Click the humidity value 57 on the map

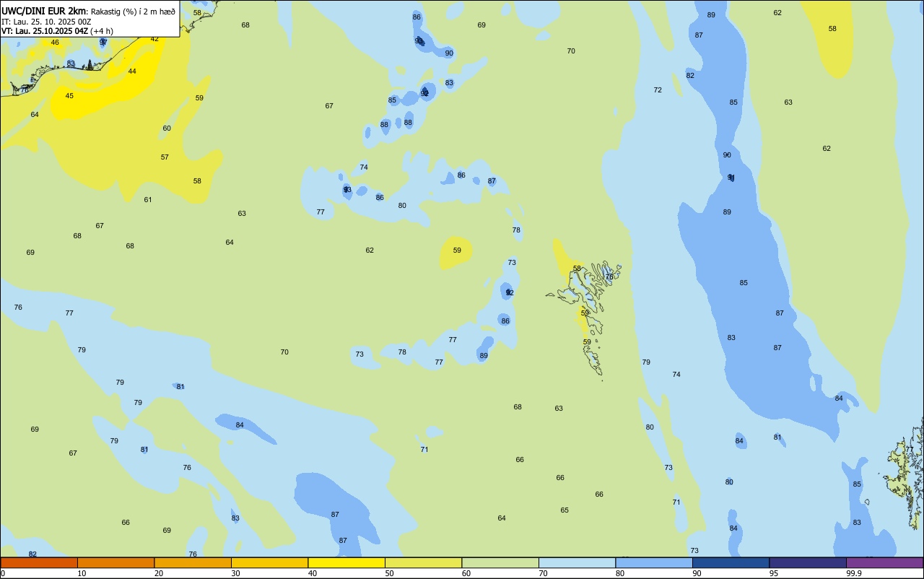(165, 157)
